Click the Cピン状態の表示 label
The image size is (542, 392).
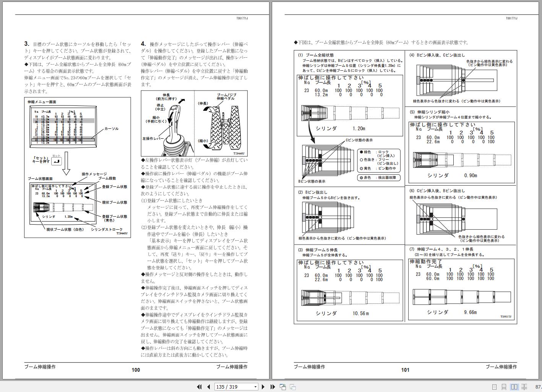click(359, 140)
